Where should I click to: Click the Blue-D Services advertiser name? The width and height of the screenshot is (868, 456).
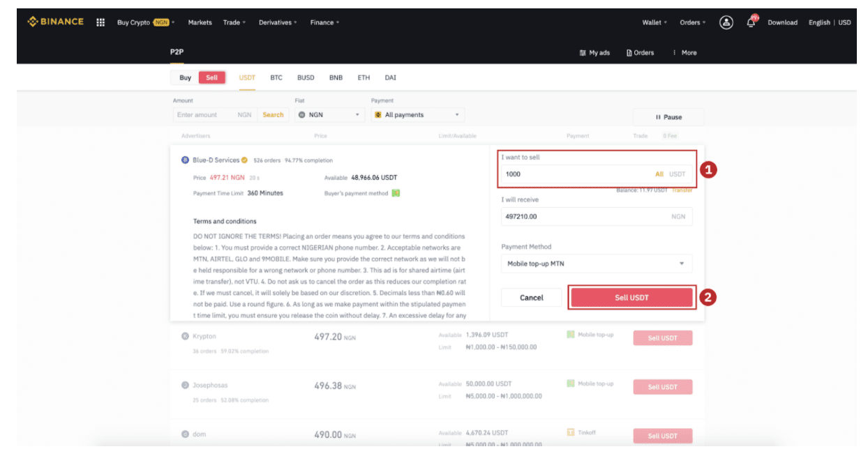point(216,160)
